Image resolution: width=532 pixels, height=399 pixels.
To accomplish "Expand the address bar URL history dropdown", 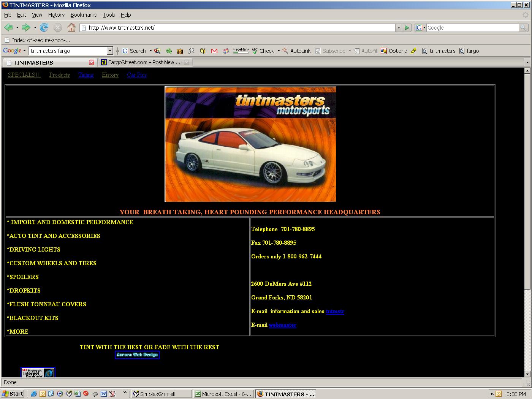I will [x=399, y=28].
